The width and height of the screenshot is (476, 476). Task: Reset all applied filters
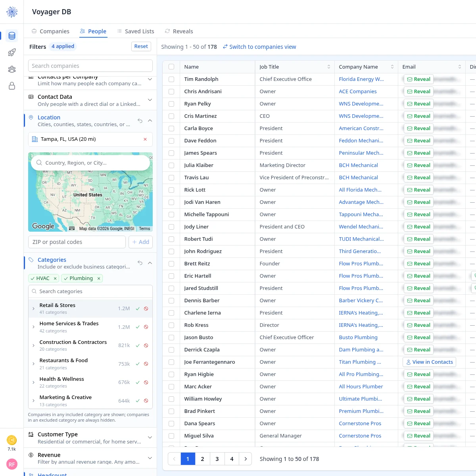tap(141, 46)
